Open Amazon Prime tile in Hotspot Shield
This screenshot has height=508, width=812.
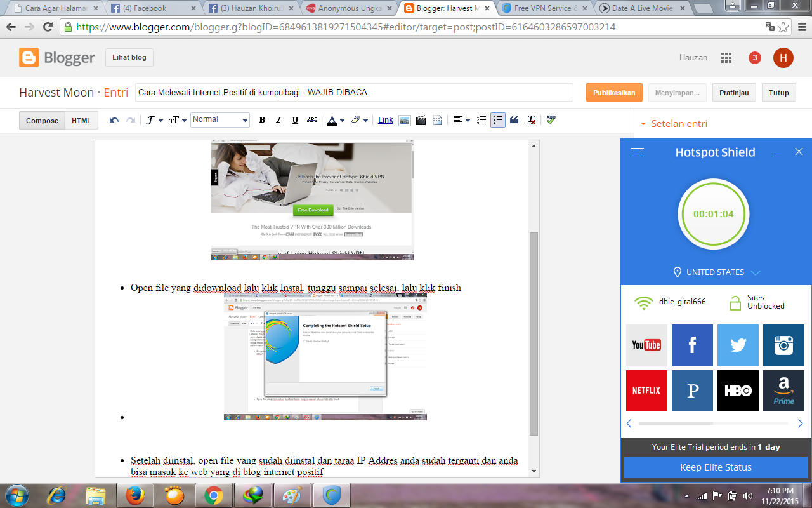(783, 391)
